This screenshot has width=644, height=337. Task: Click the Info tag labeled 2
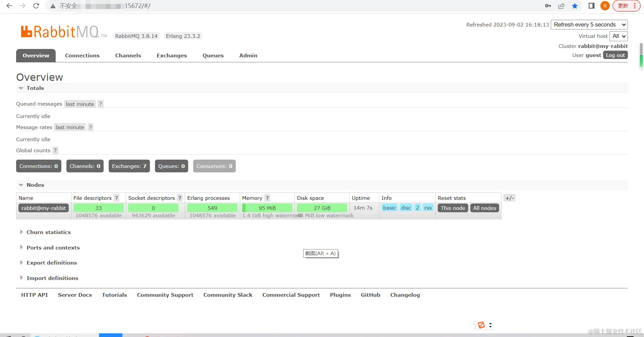(417, 208)
